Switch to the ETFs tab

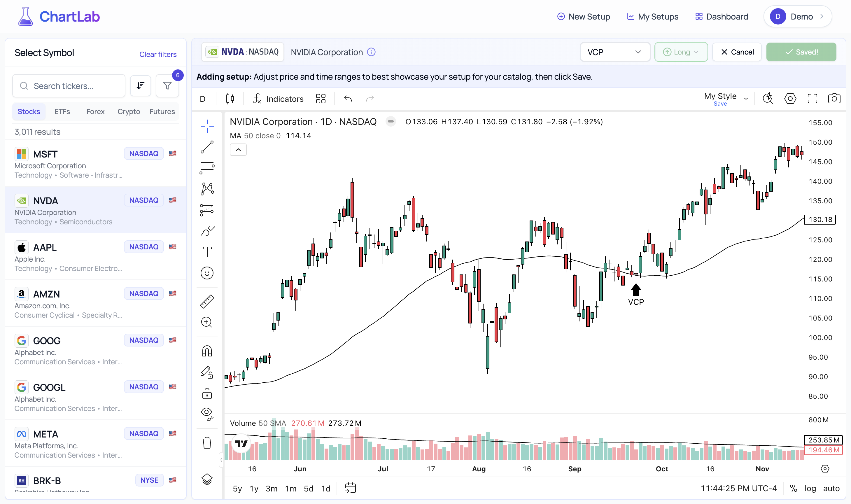tap(62, 111)
